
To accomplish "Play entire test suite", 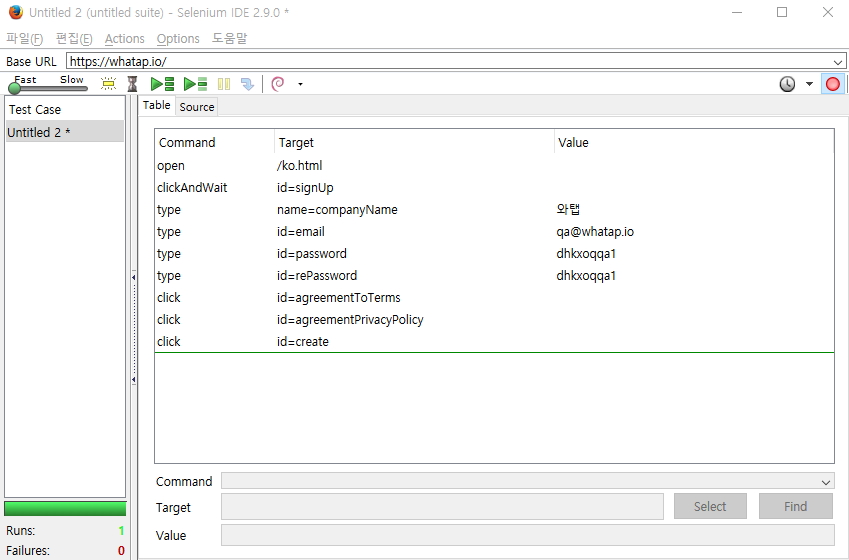I will pyautogui.click(x=162, y=84).
